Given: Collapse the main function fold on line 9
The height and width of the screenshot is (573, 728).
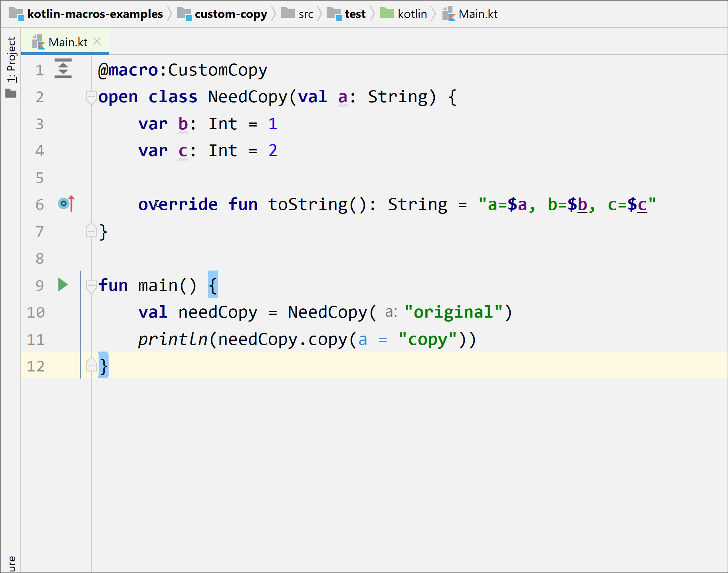Looking at the screenshot, I should pos(91,286).
